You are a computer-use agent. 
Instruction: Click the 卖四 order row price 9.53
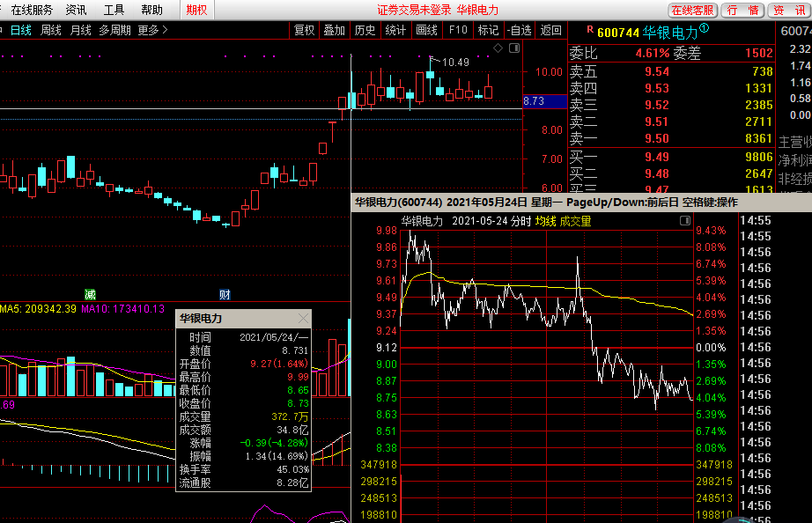657,88
